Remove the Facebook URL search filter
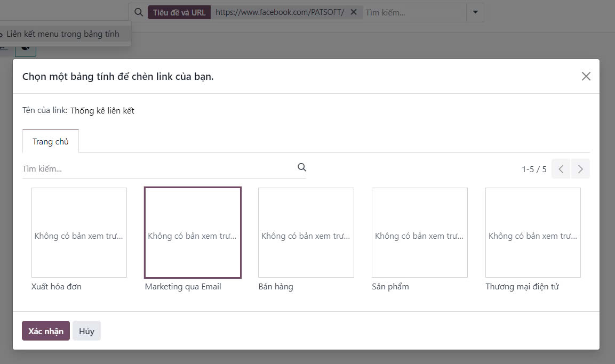Image resolution: width=615 pixels, height=364 pixels. [x=353, y=12]
